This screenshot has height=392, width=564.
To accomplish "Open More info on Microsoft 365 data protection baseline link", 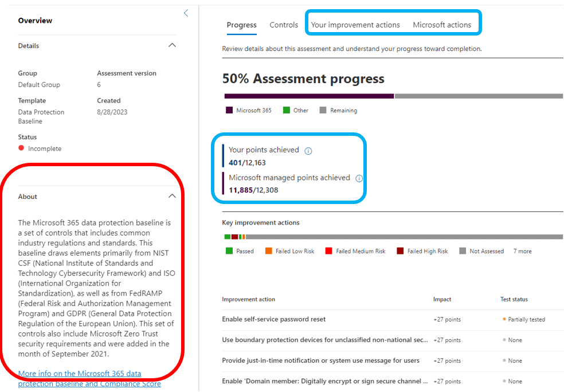I will pyautogui.click(x=89, y=379).
